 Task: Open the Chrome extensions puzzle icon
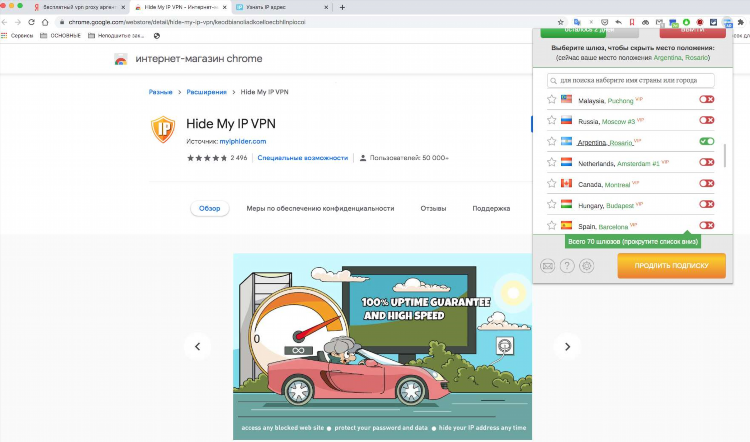point(741,22)
